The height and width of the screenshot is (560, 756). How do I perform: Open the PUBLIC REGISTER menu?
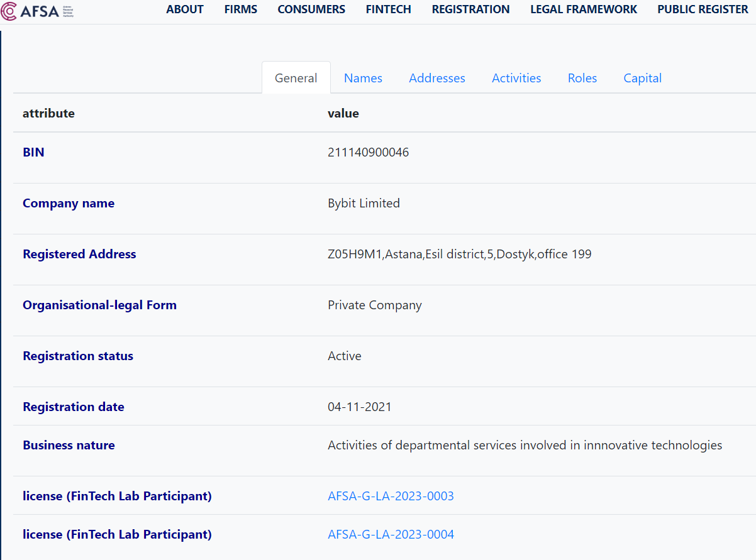click(703, 9)
